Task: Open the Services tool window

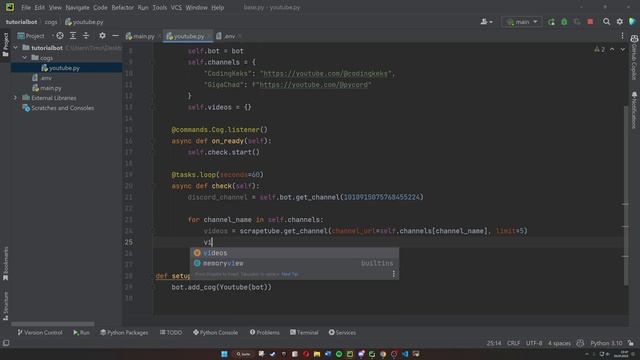Action: click(342, 333)
